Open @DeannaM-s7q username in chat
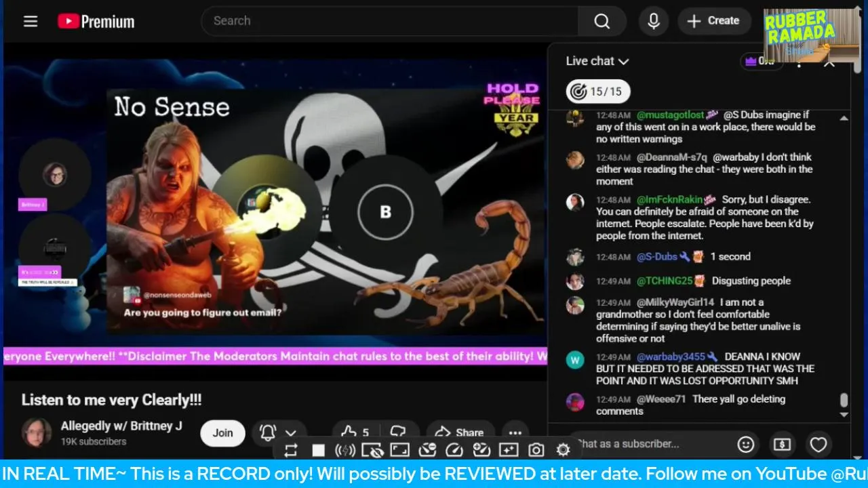The width and height of the screenshot is (868, 488). click(671, 157)
